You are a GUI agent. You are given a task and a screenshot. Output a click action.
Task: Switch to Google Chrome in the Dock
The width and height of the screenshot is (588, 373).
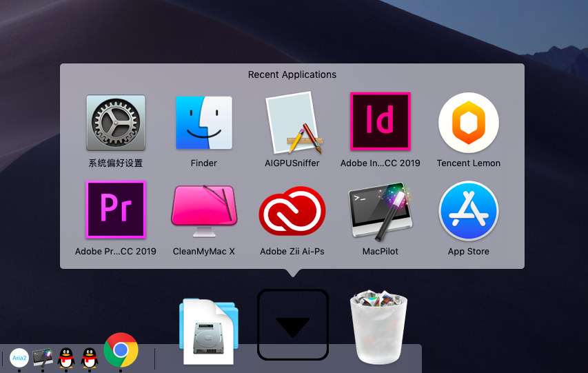coord(121,350)
